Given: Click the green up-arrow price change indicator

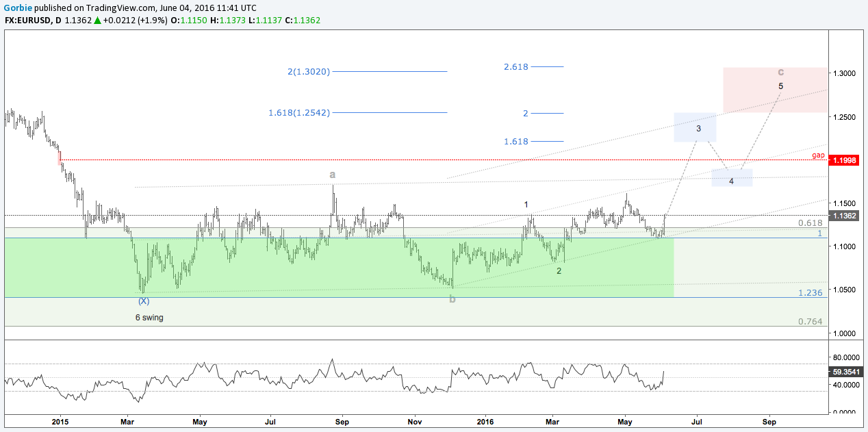Looking at the screenshot, I should pos(97,21).
